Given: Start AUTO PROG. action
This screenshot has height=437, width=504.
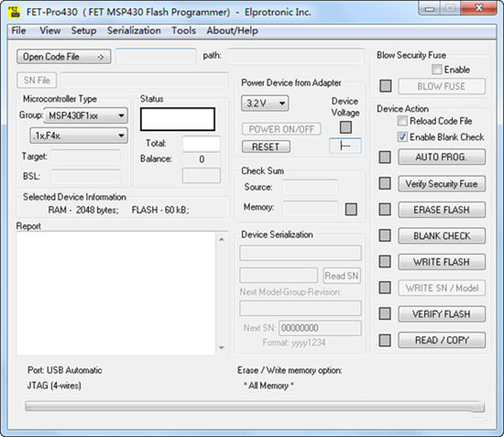Looking at the screenshot, I should [442, 158].
